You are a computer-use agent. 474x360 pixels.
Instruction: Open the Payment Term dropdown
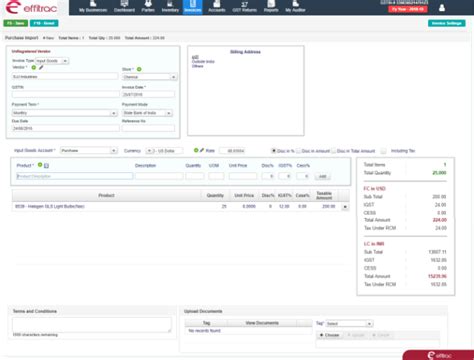(65, 113)
